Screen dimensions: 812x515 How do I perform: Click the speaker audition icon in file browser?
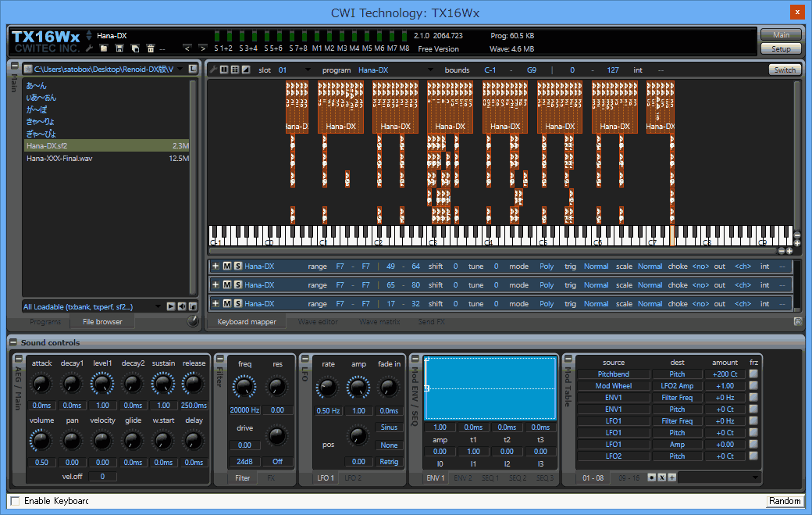pyautogui.click(x=182, y=306)
